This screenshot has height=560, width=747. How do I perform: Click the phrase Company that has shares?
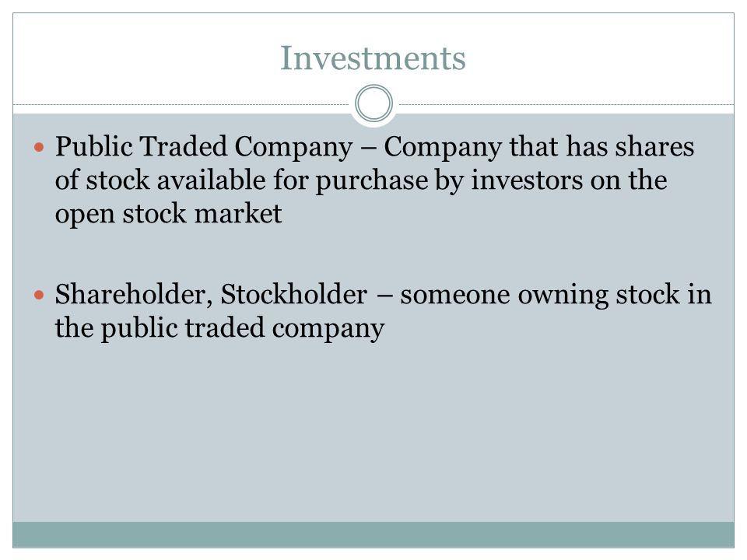[538, 147]
